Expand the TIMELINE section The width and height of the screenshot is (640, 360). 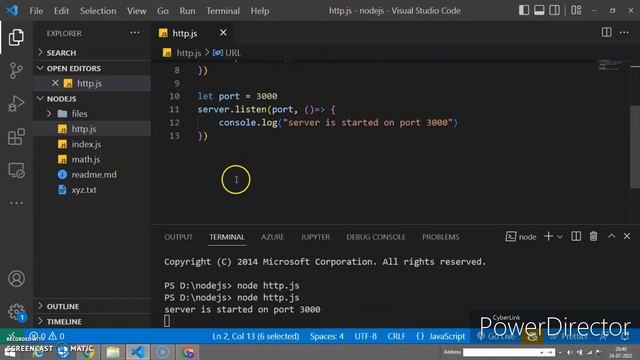(92, 322)
